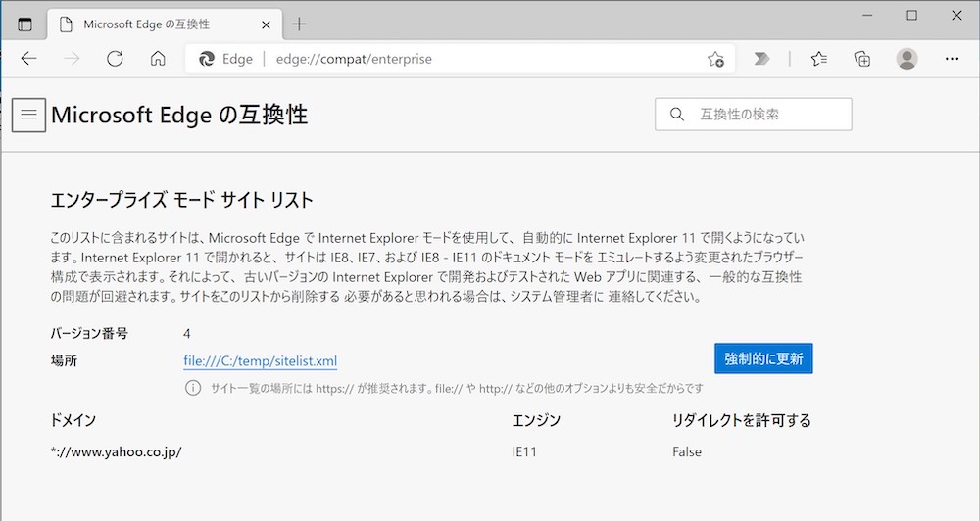This screenshot has width=980, height=521.
Task: Close the Microsoft Edge の互換性 tab
Action: pos(266,25)
